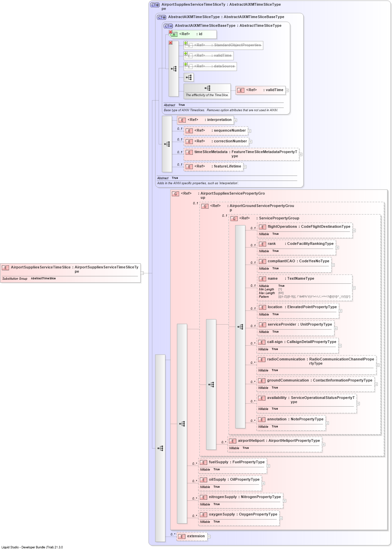The width and height of the screenshot is (392, 549).
Task: Select 'location : ElevatedPointPropertyType' label
Action: pyautogui.click(x=302, y=307)
